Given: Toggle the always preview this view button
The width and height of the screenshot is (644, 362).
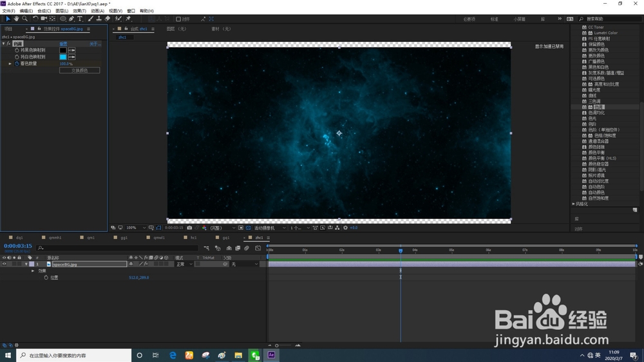Looking at the screenshot, I should [113, 227].
